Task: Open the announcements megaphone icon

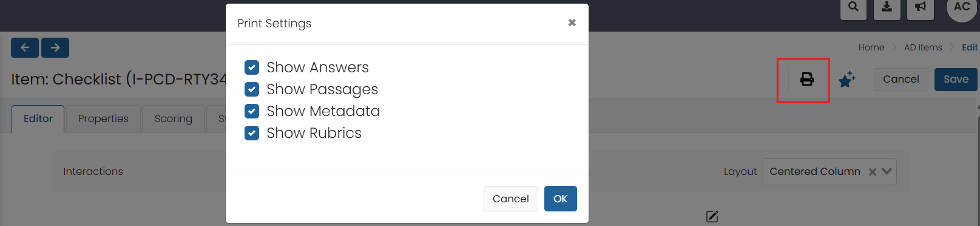Action: 920,7
